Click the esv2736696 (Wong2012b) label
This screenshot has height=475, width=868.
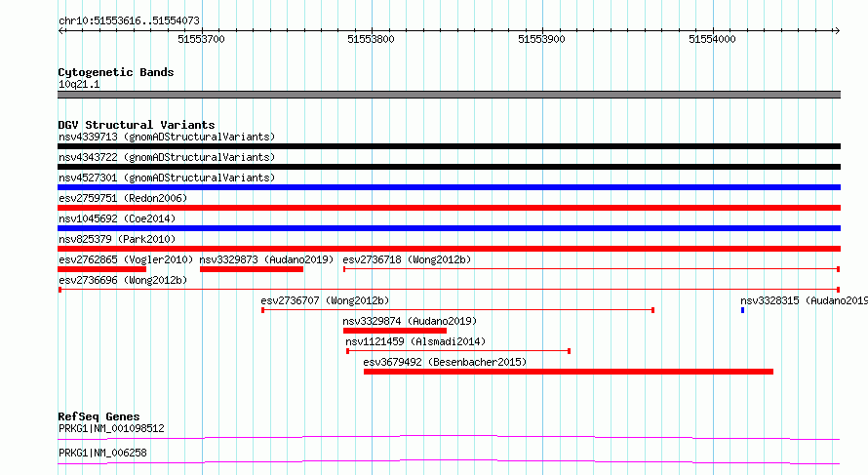coord(123,280)
